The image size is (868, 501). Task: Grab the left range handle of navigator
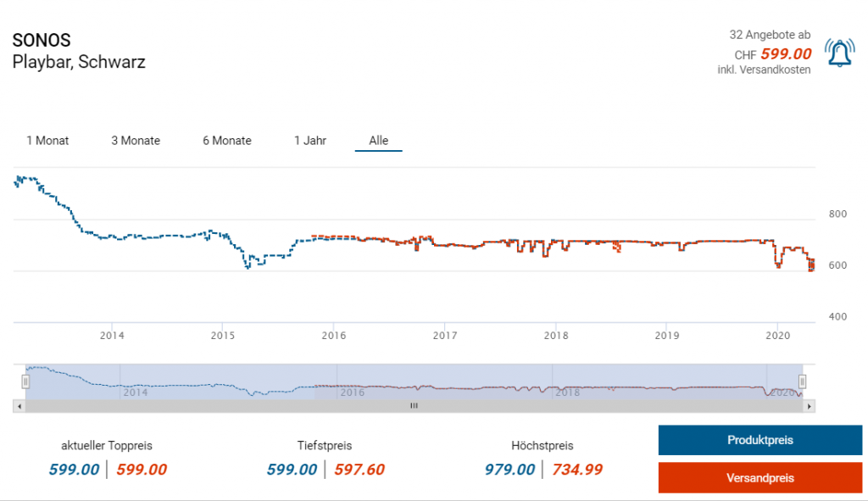pyautogui.click(x=25, y=381)
